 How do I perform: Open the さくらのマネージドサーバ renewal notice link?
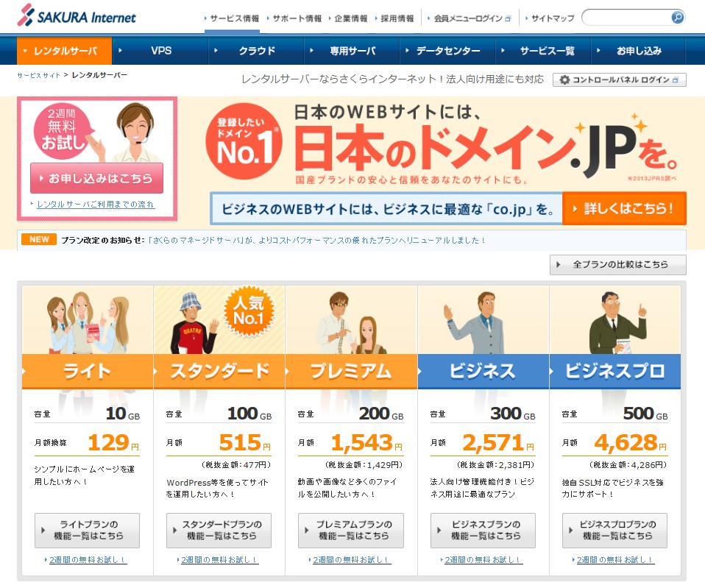[x=316, y=240]
